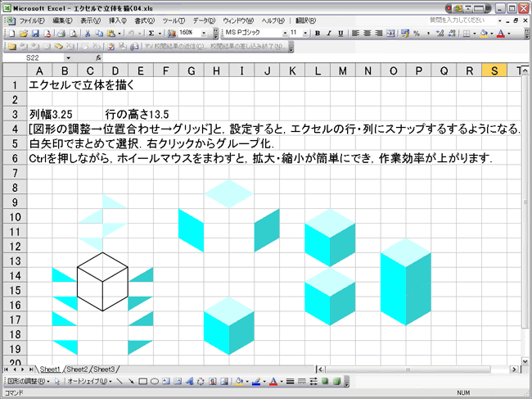532x399 pixels.
Task: Apply Fill Color from the formatting toolbar
Action: click(x=484, y=34)
